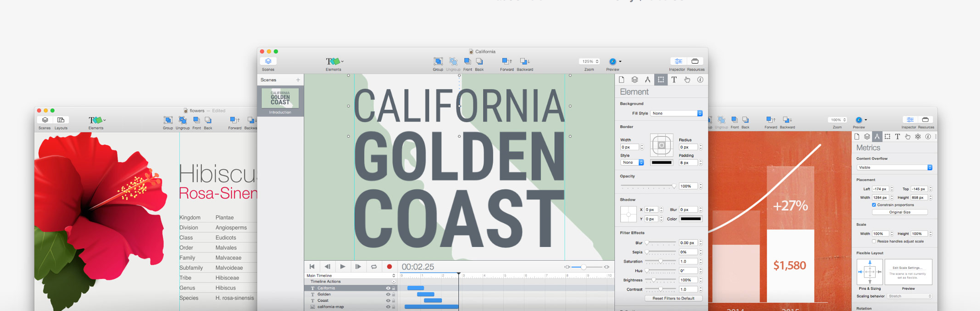This screenshot has width=980, height=311.
Task: Click the Border Radius stepper
Action: [700, 147]
